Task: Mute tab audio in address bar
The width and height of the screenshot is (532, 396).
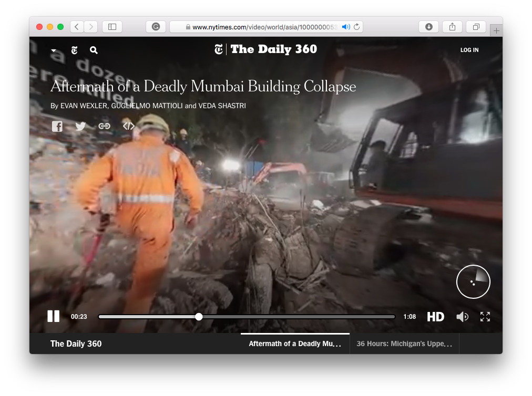Action: pos(346,27)
